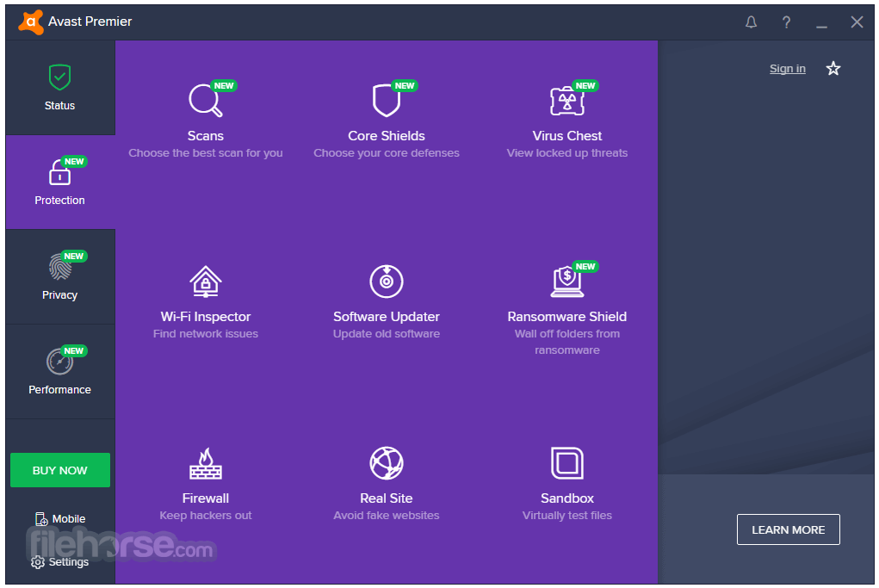Click the BUY NOW button

60,470
